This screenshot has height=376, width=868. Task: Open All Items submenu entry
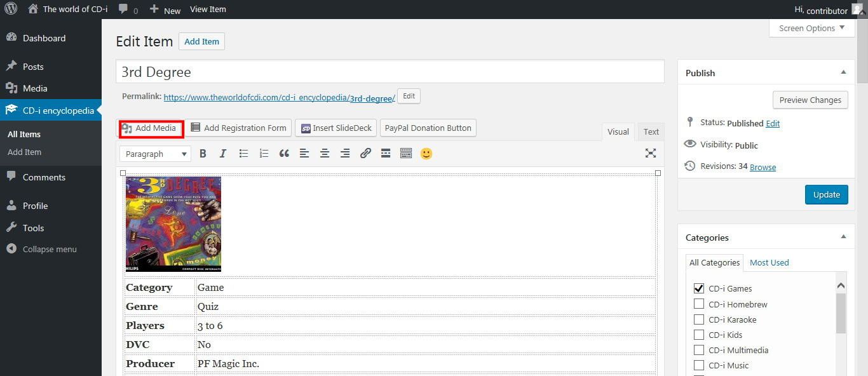(24, 134)
